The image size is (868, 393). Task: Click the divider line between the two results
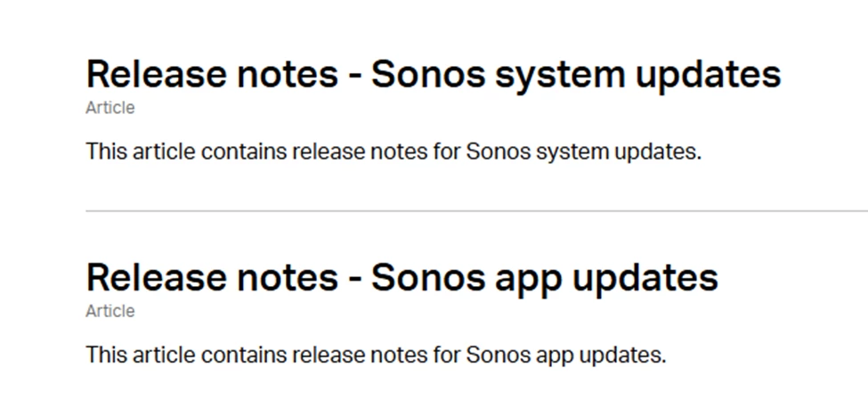(476, 211)
